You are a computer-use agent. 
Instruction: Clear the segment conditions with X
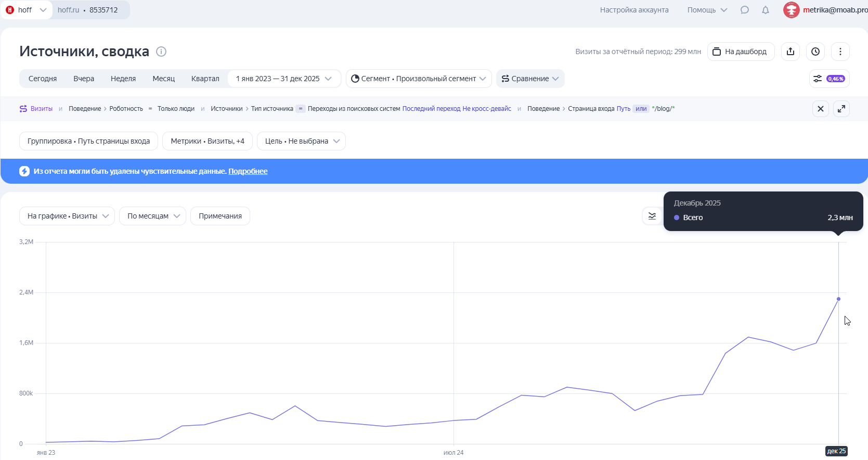821,109
